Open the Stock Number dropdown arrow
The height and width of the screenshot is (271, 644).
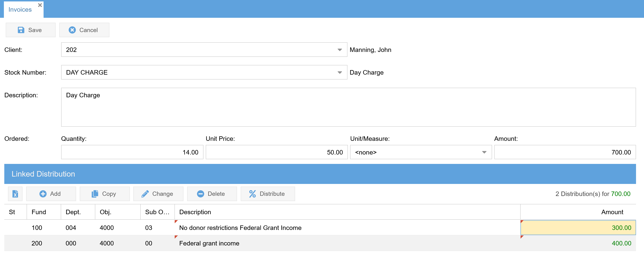coord(339,72)
